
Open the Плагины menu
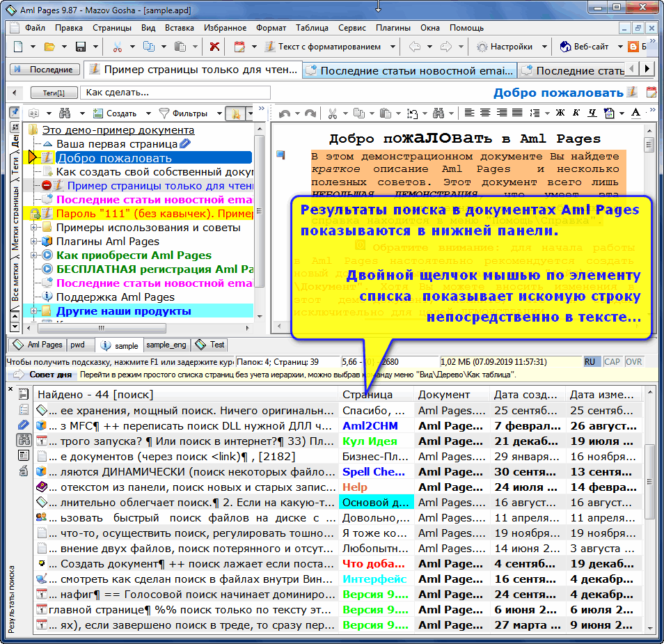point(393,28)
